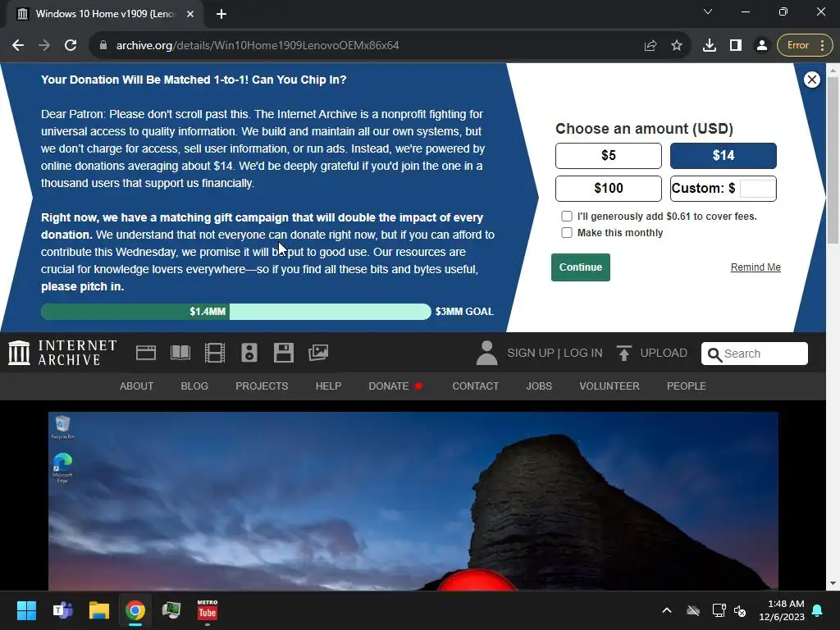
Task: Open the Audio speaker icon
Action: pos(249,353)
